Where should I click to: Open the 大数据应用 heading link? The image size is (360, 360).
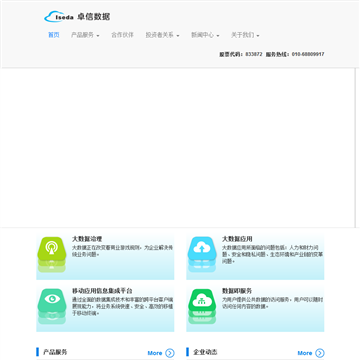[237, 239]
